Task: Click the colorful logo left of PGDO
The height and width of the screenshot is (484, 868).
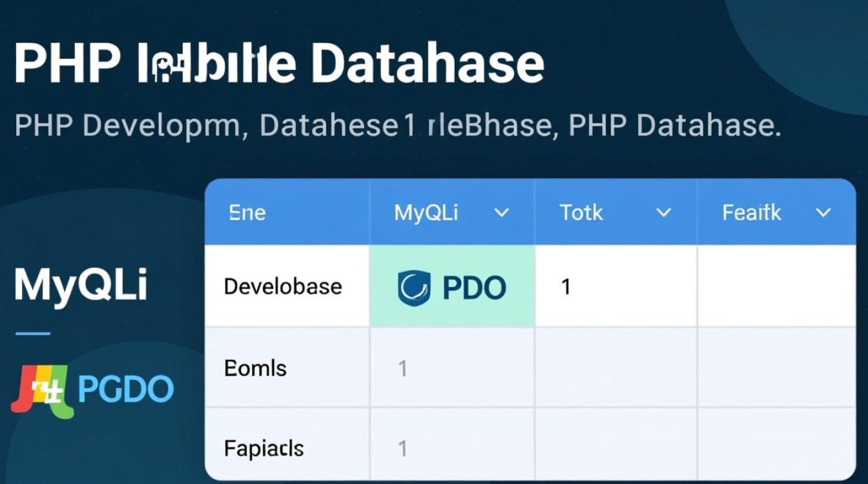Action: [x=40, y=390]
